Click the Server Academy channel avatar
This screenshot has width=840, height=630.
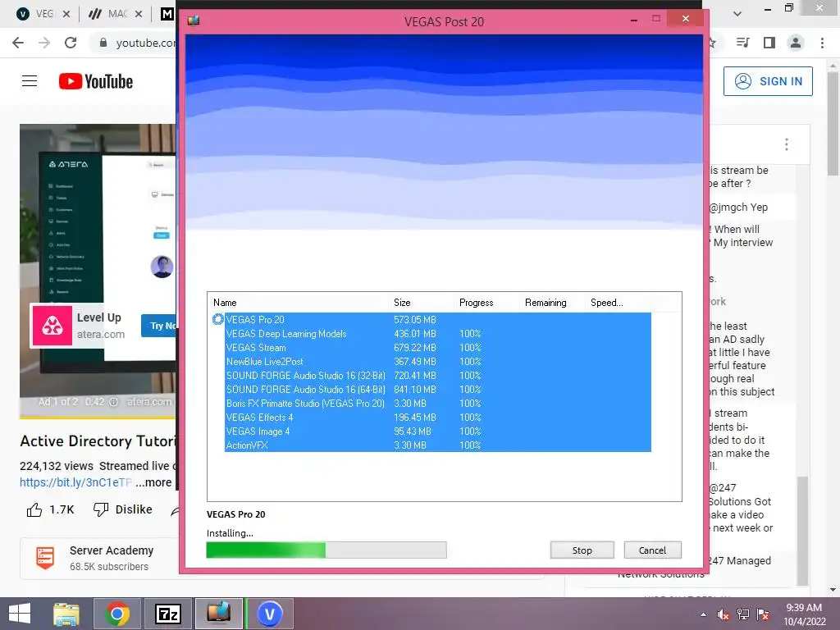click(x=45, y=558)
